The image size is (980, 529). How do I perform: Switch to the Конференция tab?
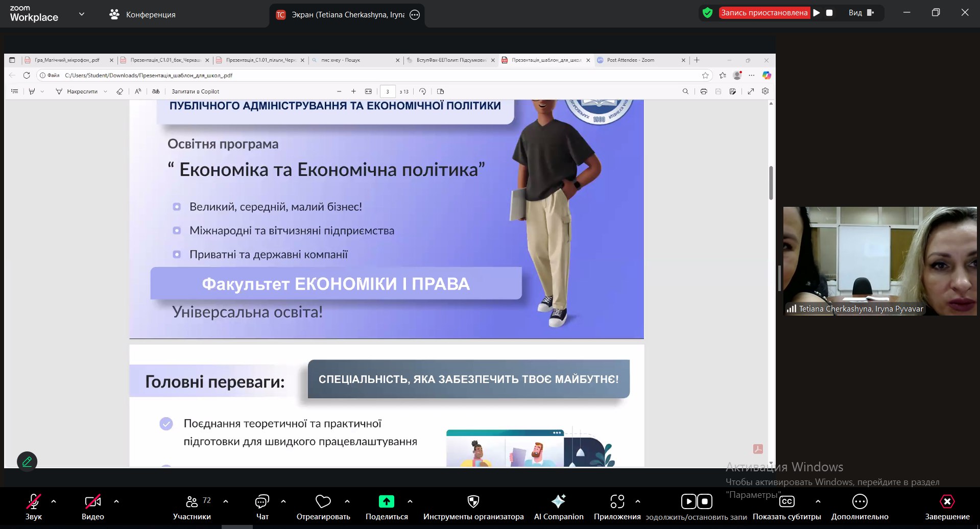pyautogui.click(x=142, y=15)
